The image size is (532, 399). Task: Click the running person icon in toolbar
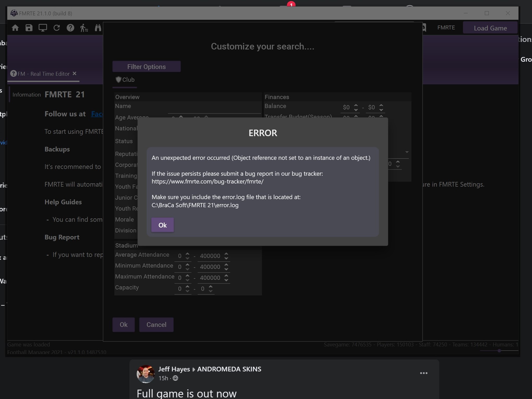[84, 28]
